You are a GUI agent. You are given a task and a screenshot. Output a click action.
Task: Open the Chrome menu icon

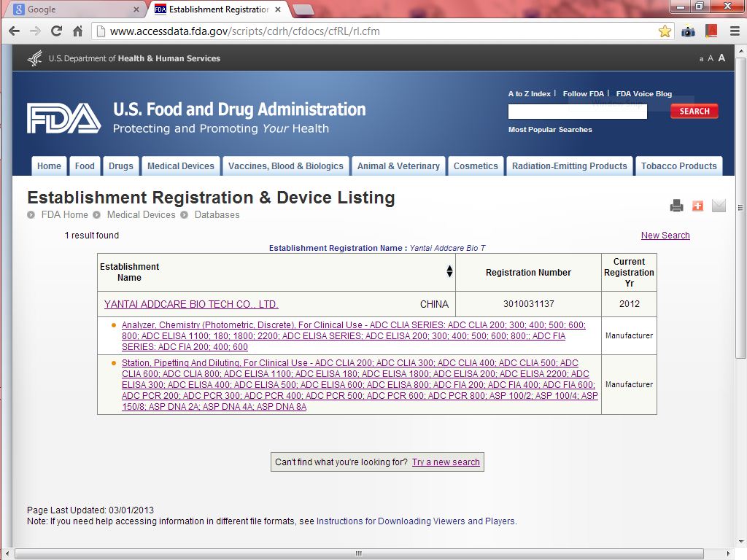(x=735, y=31)
